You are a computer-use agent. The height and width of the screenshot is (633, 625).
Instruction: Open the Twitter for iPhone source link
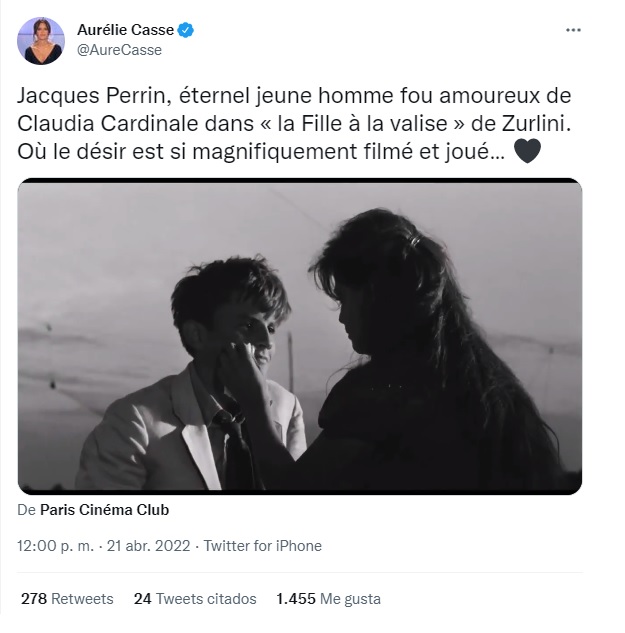click(x=262, y=546)
